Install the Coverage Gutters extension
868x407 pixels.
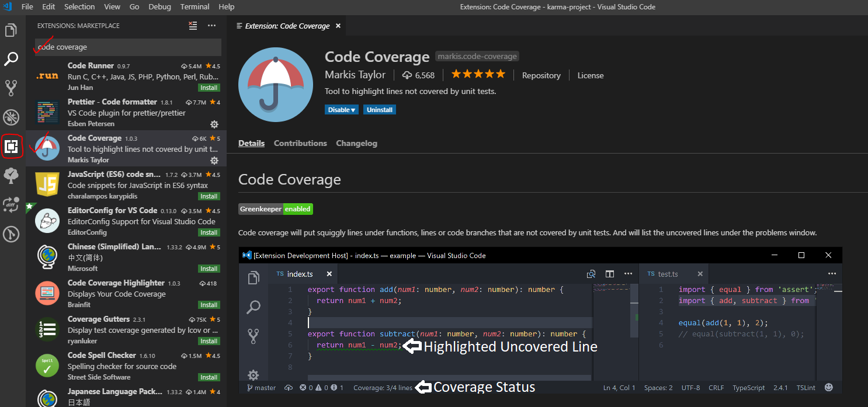tap(209, 341)
